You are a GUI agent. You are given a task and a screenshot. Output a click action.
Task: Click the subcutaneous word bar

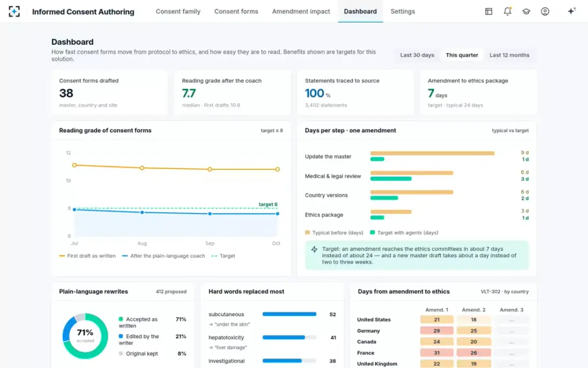290,314
